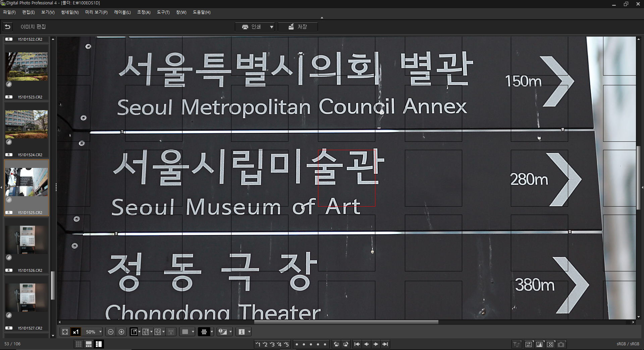Set rating with first star dot
The width and height of the screenshot is (644, 350).
[x=297, y=344]
